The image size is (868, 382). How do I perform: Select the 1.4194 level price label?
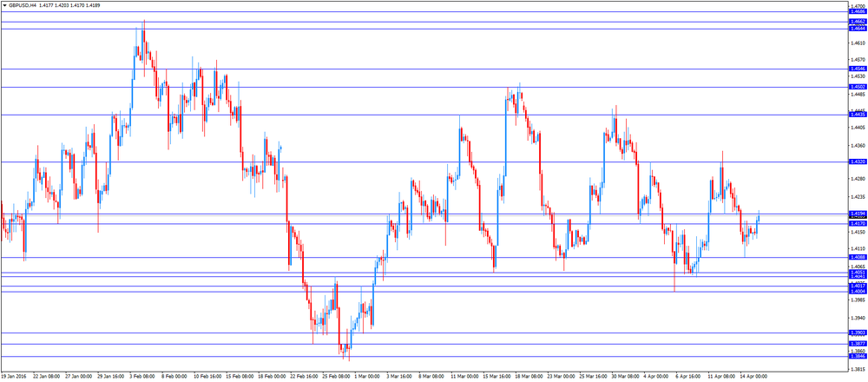[x=857, y=214]
